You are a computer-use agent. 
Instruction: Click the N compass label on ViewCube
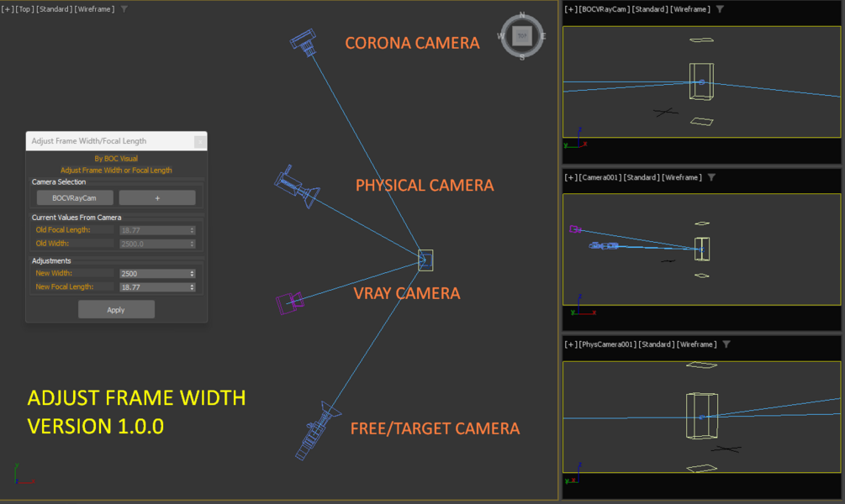(x=521, y=15)
